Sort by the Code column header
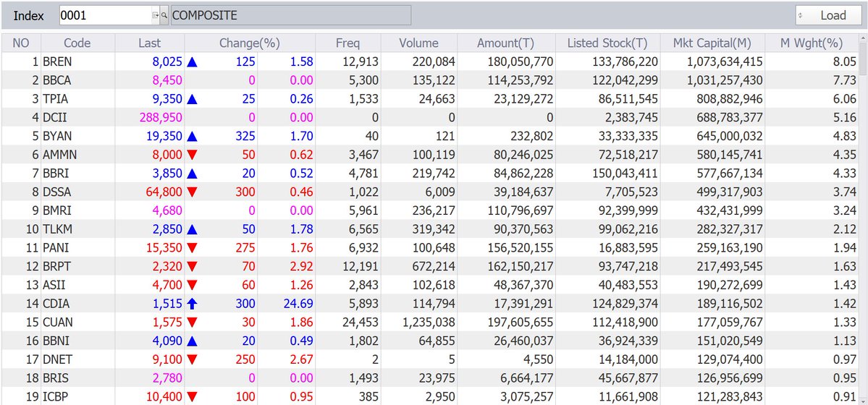Viewport: 868px width, 405px height. [x=77, y=43]
